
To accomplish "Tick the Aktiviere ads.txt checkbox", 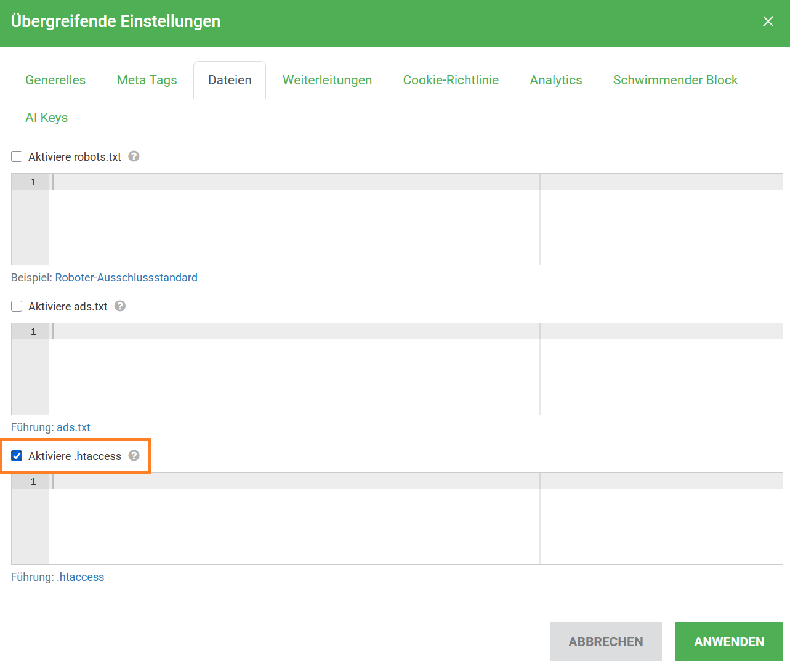I will (x=17, y=306).
